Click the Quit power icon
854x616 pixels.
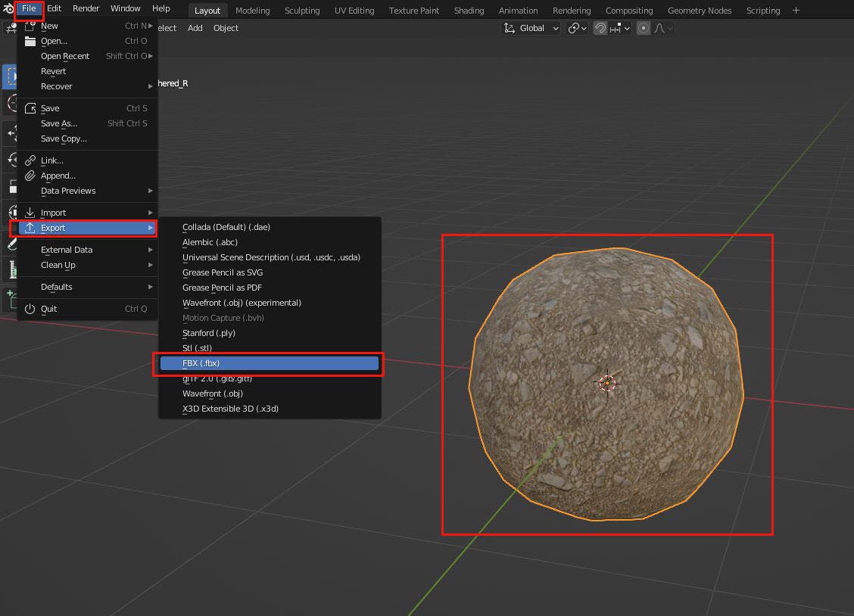click(30, 309)
